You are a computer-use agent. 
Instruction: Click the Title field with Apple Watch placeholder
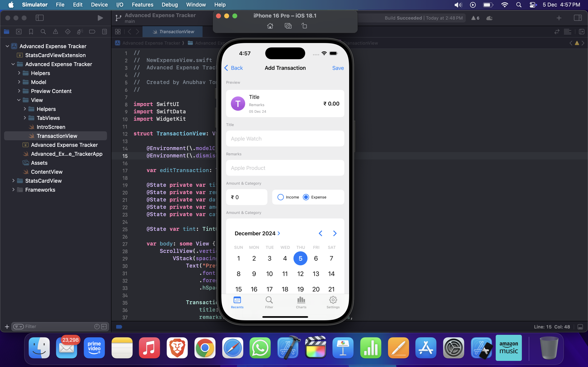point(285,139)
